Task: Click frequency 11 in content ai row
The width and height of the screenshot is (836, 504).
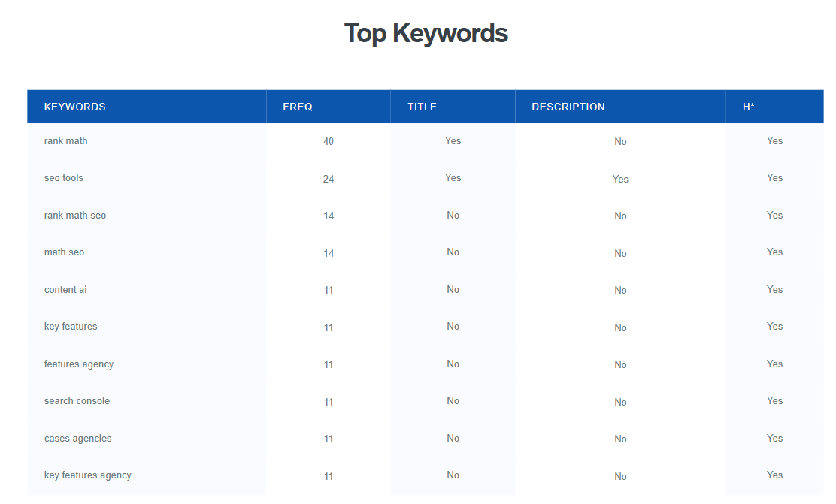Action: tap(329, 291)
